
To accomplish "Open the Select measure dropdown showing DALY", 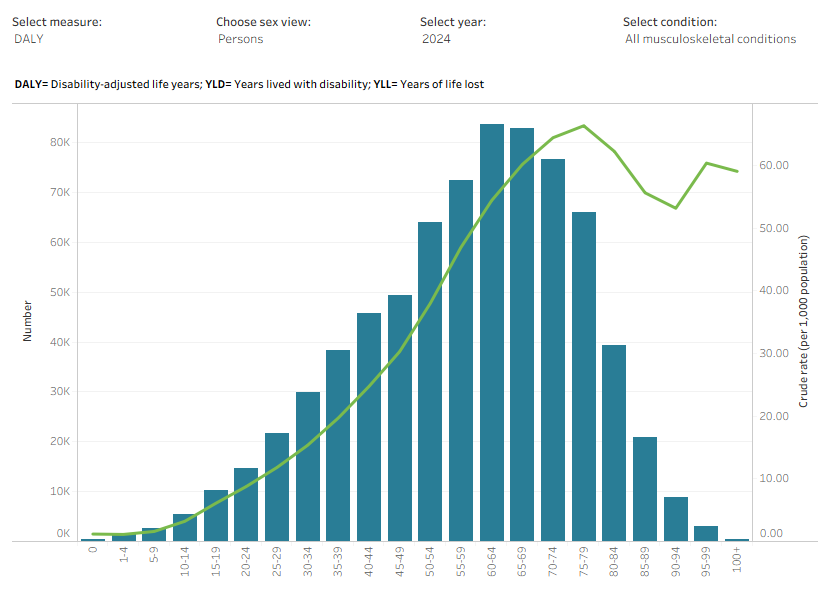I will click(x=29, y=39).
